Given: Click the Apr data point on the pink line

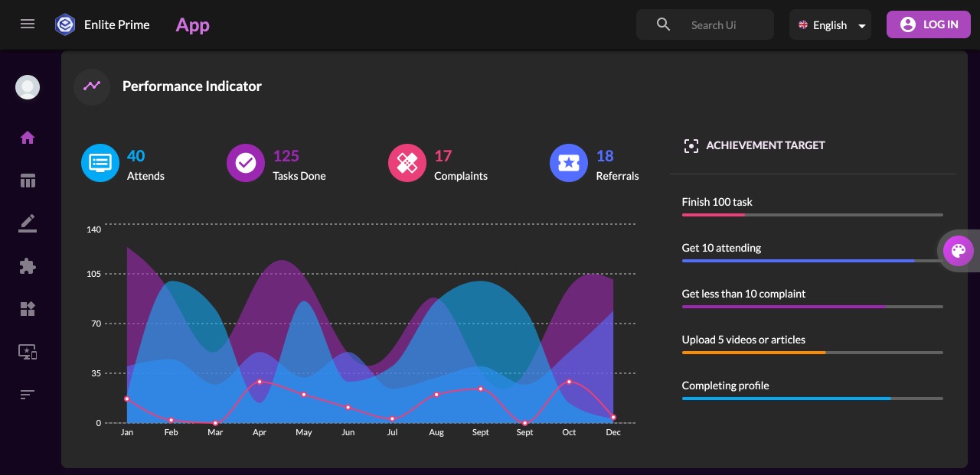Looking at the screenshot, I should [x=260, y=382].
